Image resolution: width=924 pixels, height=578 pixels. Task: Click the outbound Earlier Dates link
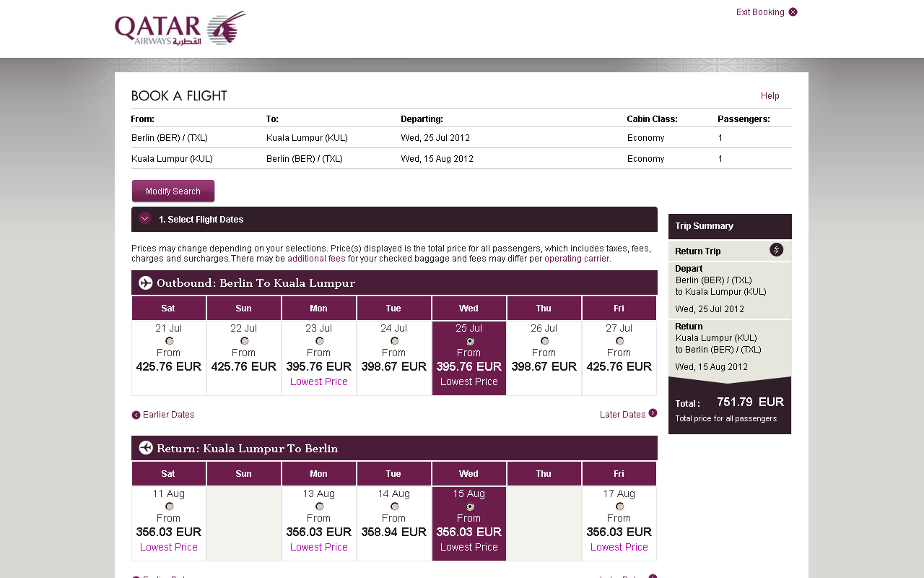coord(169,415)
